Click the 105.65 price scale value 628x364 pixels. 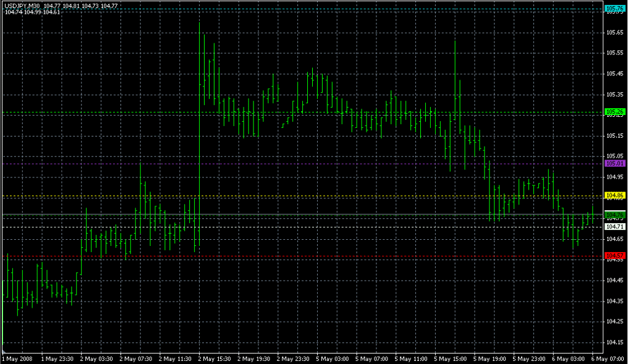[x=614, y=33]
